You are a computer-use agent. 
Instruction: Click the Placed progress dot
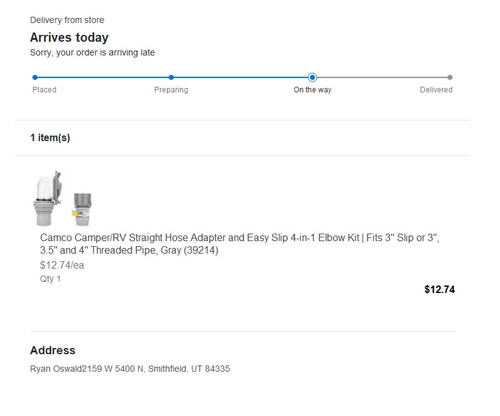35,77
